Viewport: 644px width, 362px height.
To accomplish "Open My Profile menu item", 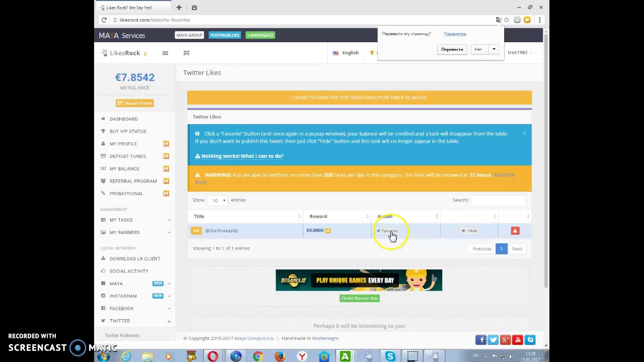I will pos(123,144).
